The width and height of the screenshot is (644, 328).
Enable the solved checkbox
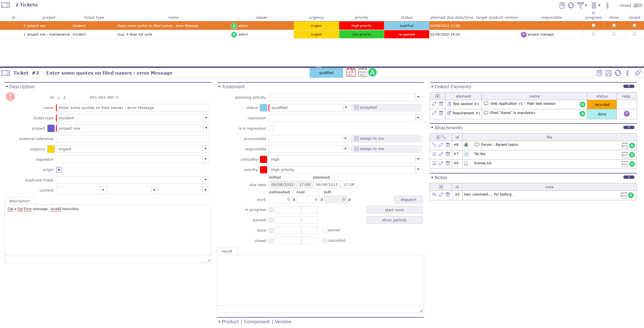pos(324,230)
